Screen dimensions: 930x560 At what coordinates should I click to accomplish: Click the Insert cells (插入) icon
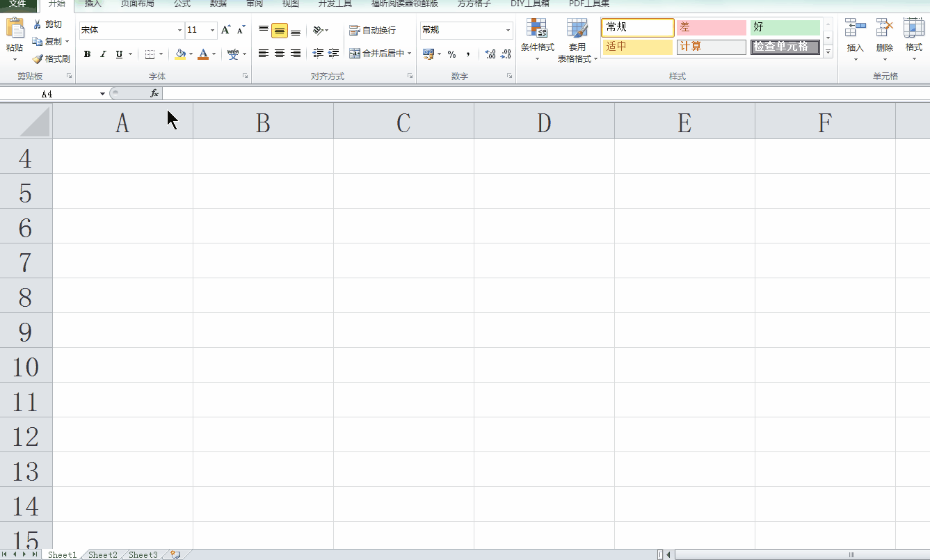(855, 28)
